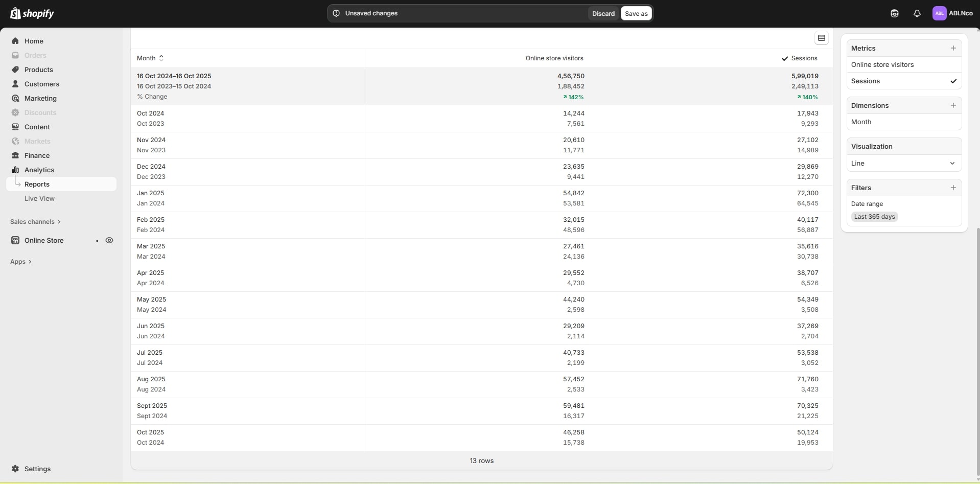Viewport: 980px width, 484px height.
Task: Go to the Customers page
Action: tap(41, 84)
